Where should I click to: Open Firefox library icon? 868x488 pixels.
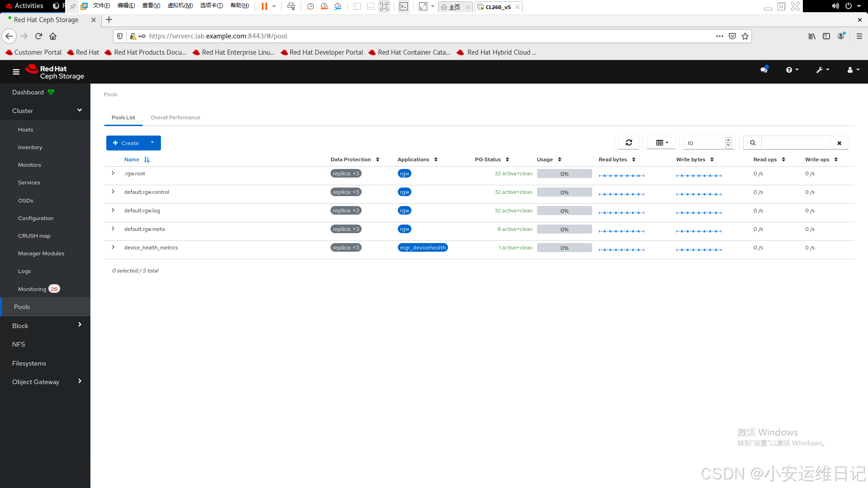click(812, 36)
